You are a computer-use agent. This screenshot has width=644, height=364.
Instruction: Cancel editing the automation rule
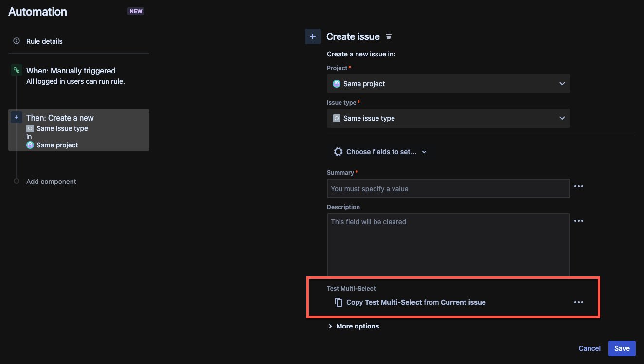point(589,348)
